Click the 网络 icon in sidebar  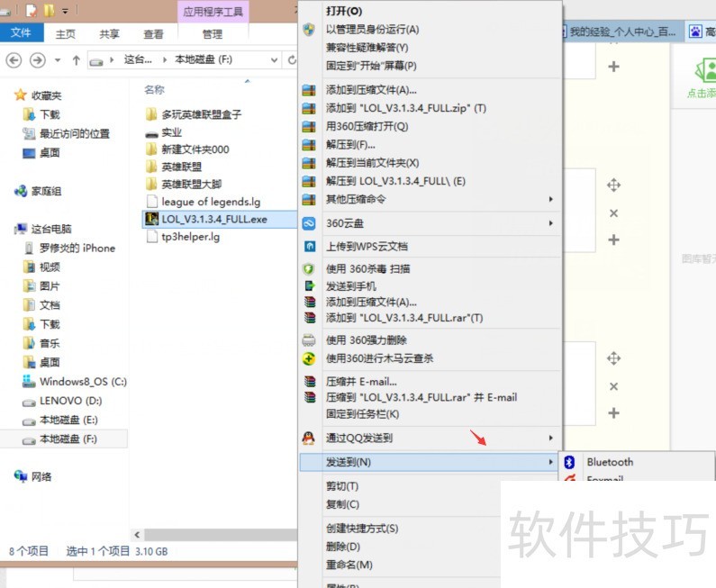20,476
